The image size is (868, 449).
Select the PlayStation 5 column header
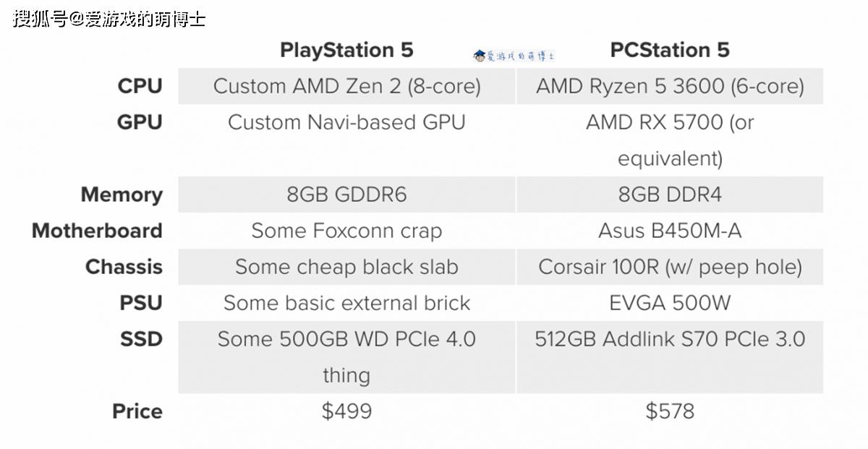(x=346, y=50)
